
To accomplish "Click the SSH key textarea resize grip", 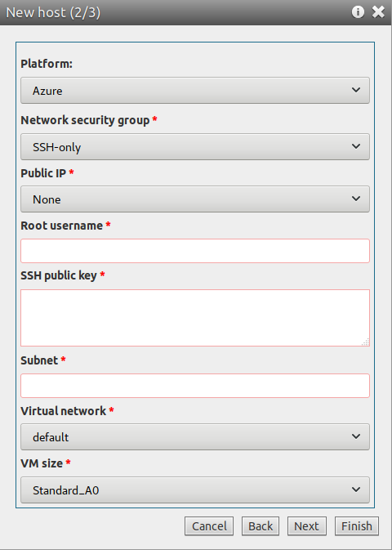I will point(365,342).
